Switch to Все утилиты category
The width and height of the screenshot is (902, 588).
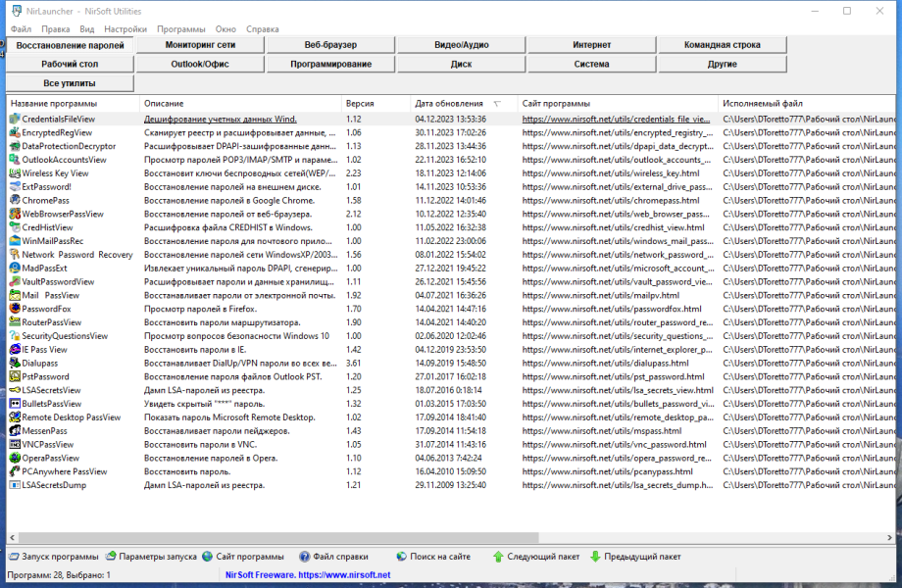point(70,83)
